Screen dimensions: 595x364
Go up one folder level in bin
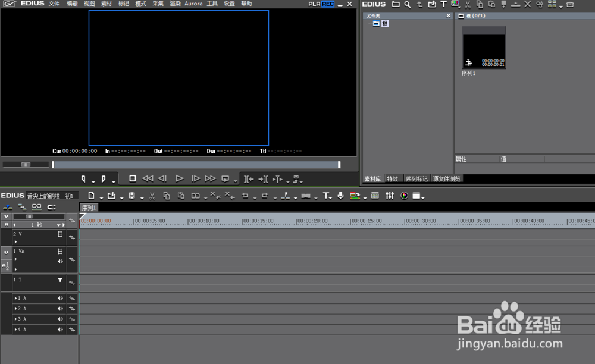click(x=419, y=4)
